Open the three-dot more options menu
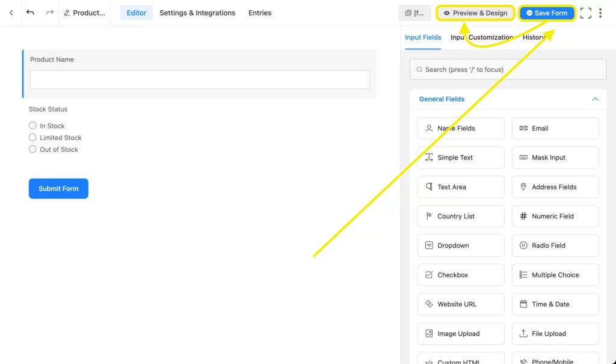Screen dimensions: 616x364 pyautogui.click(x=600, y=13)
